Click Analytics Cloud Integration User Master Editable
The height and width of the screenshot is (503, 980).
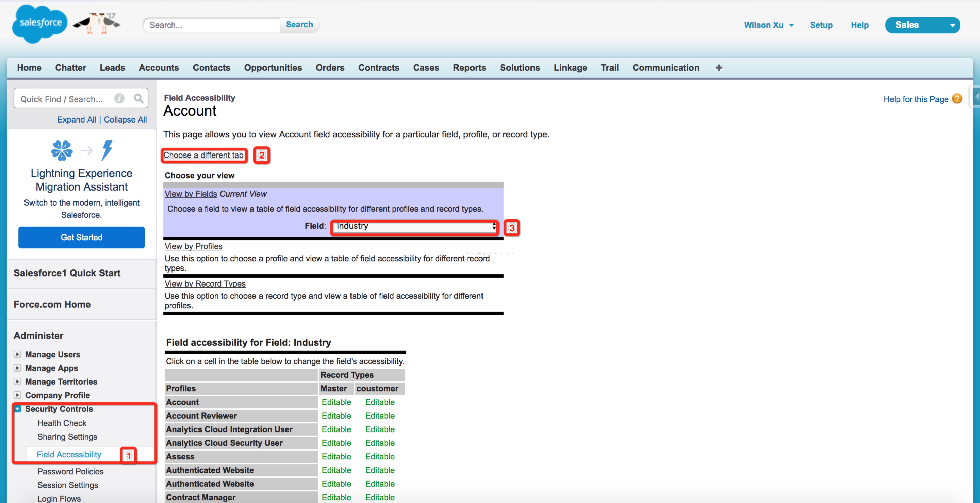pos(336,429)
